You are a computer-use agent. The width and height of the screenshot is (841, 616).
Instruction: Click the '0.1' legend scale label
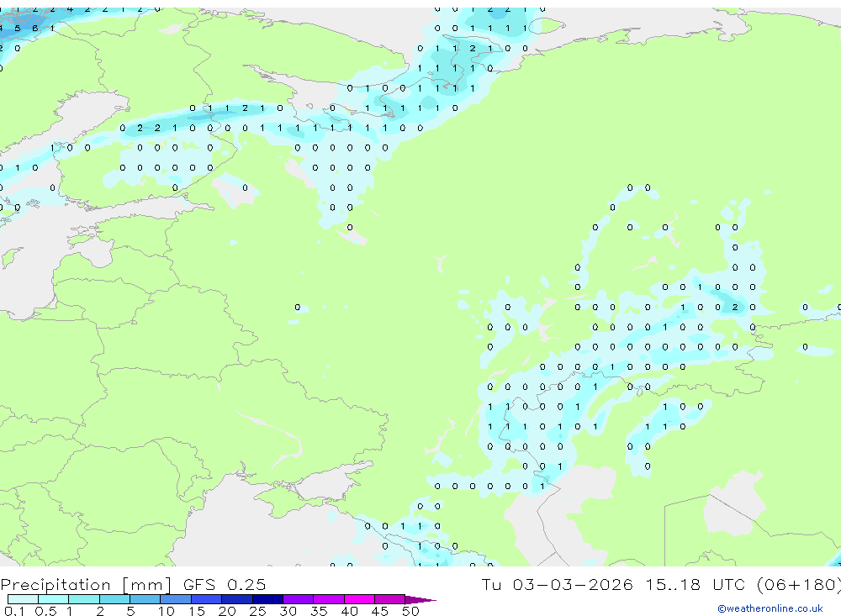click(14, 611)
